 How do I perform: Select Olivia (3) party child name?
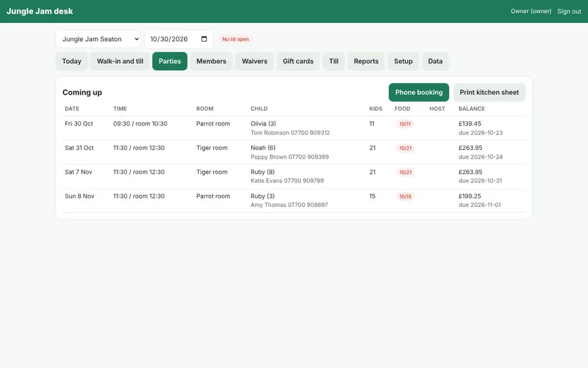click(263, 124)
